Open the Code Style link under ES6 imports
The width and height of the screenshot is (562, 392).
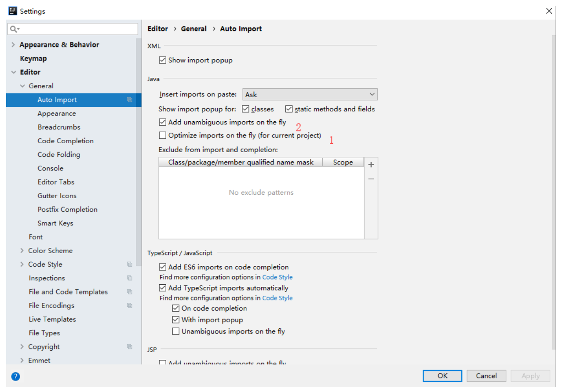(x=277, y=277)
